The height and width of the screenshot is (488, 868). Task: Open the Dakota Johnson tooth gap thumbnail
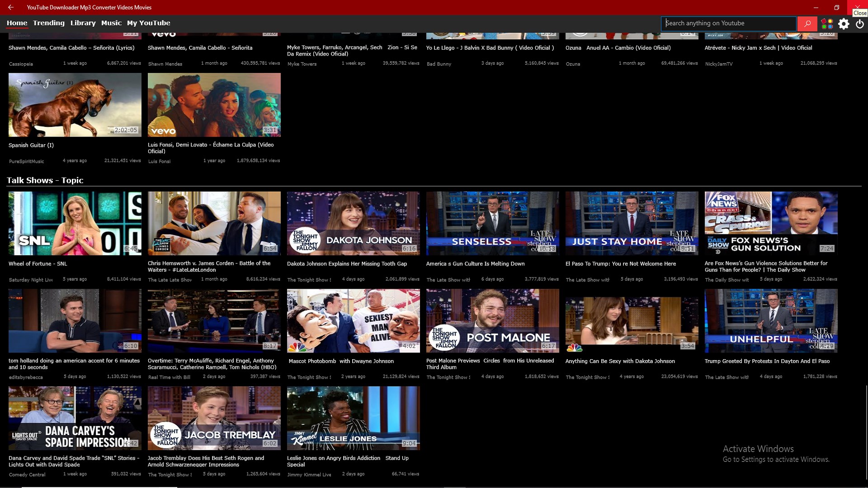coord(353,223)
